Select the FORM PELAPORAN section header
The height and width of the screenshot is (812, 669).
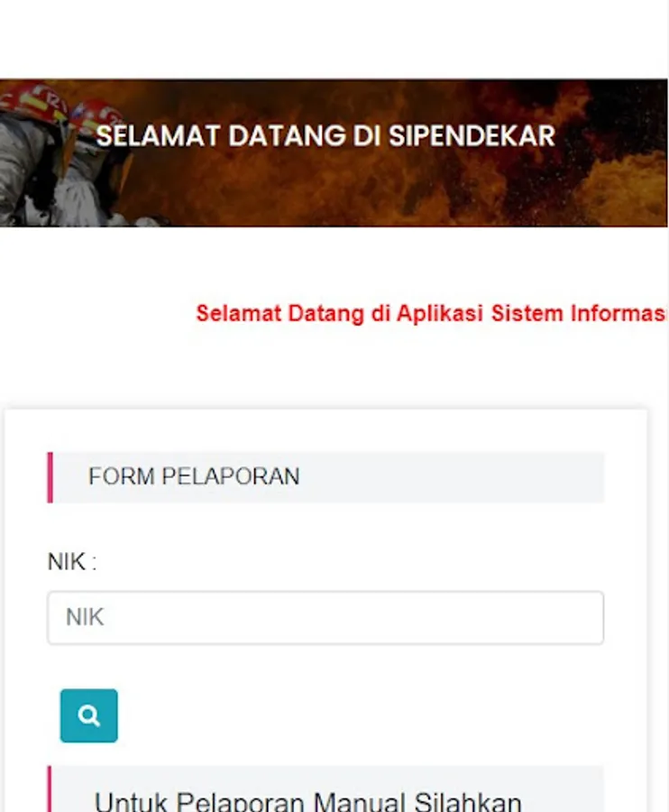click(x=325, y=477)
